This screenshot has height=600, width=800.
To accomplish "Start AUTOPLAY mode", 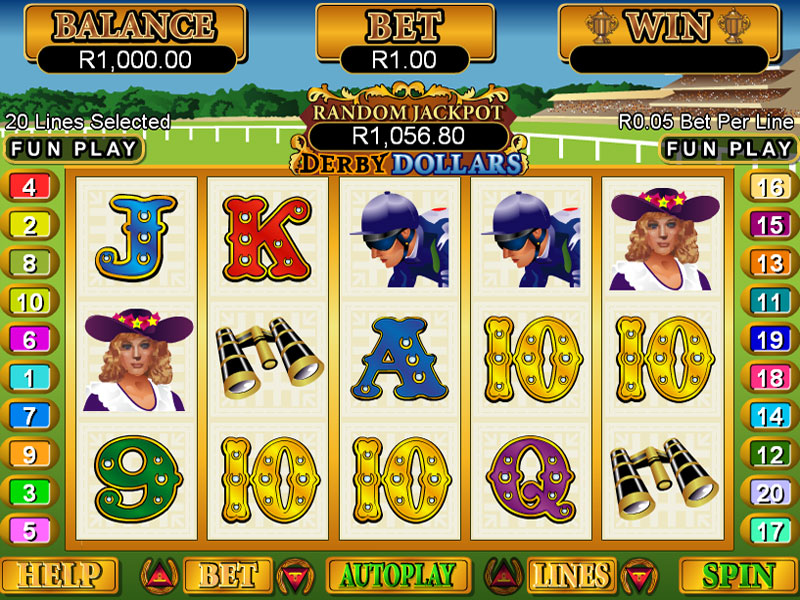I will pyautogui.click(x=398, y=576).
